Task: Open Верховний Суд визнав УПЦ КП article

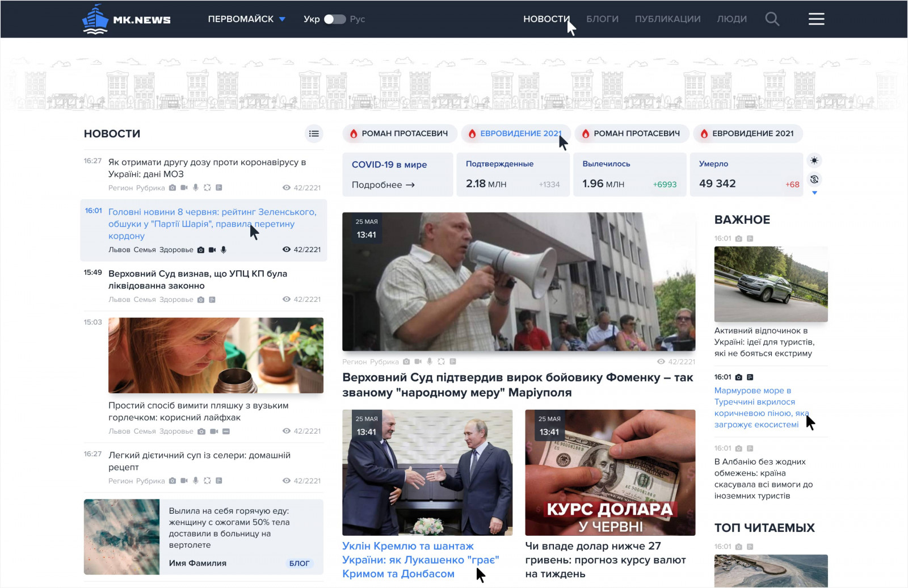Action: (x=197, y=279)
